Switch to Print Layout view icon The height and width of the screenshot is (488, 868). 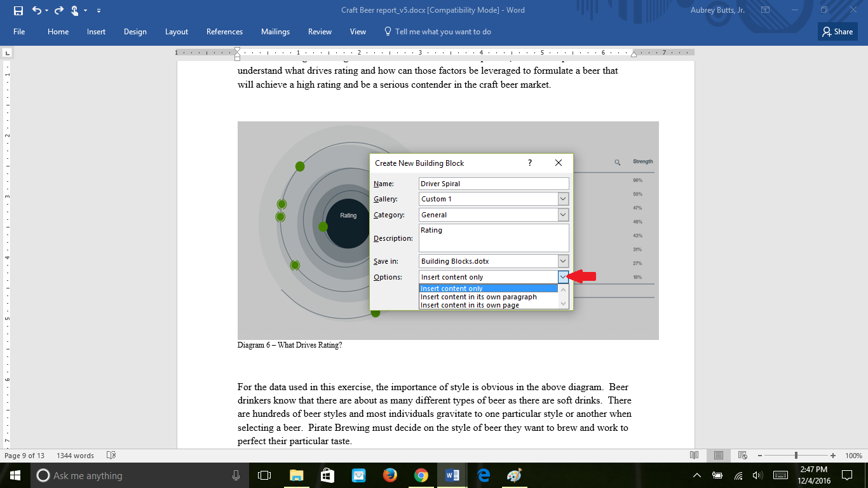pyautogui.click(x=718, y=456)
